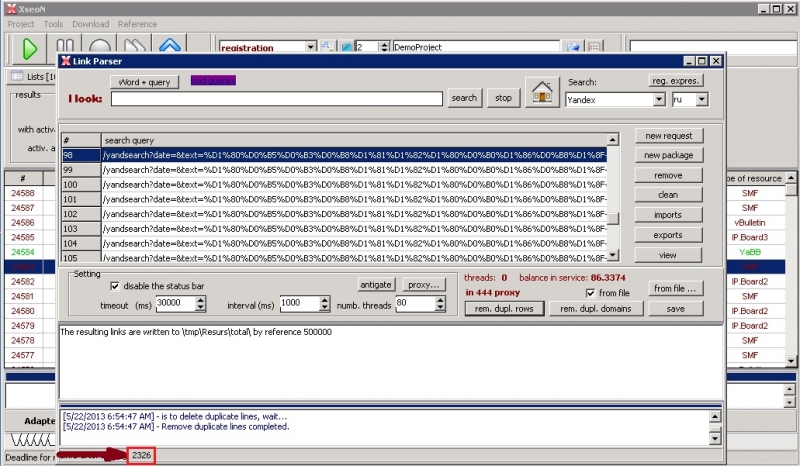This screenshot has width=800, height=466.
Task: Select query row number 98
Action: click(x=335, y=155)
